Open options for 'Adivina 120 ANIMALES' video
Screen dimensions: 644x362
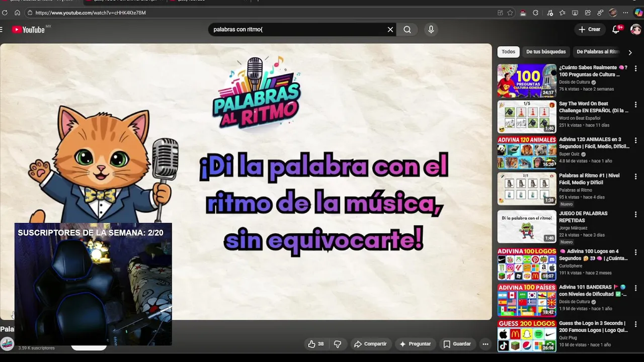635,141
